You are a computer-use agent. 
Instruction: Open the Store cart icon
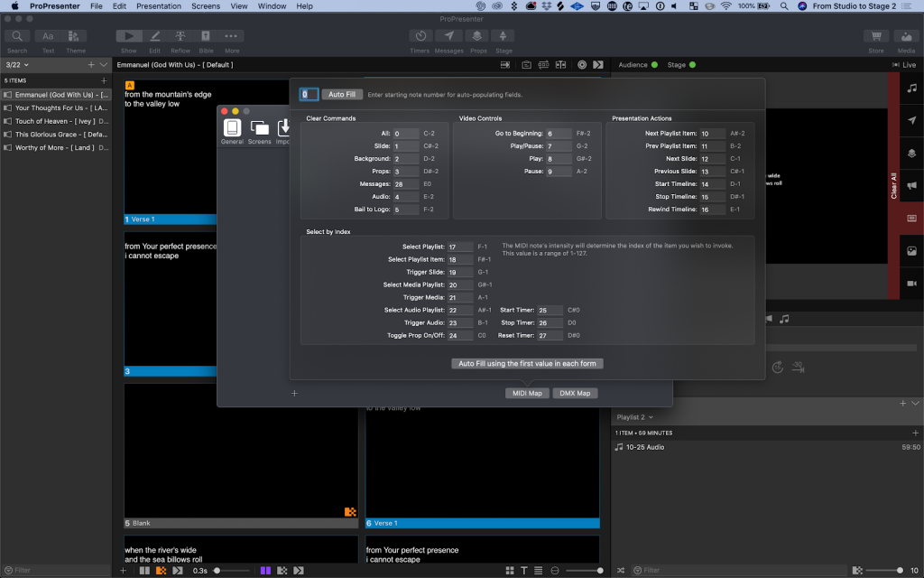tap(876, 36)
